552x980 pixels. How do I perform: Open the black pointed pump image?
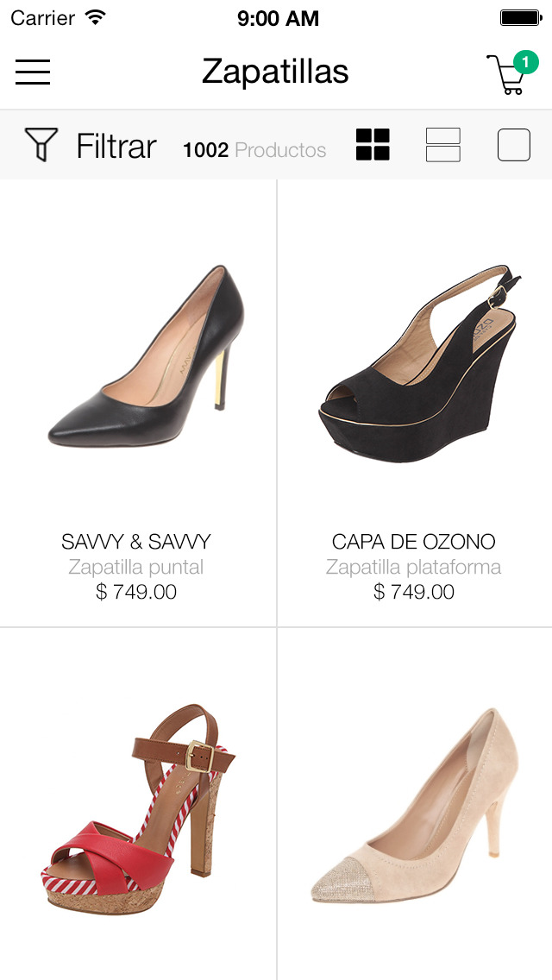coord(147,356)
